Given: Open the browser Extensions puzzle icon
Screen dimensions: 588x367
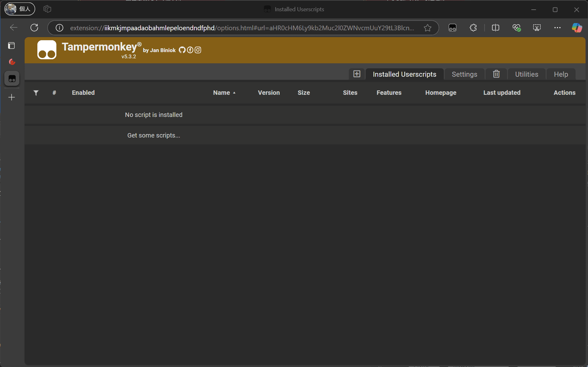Looking at the screenshot, I should [473, 28].
